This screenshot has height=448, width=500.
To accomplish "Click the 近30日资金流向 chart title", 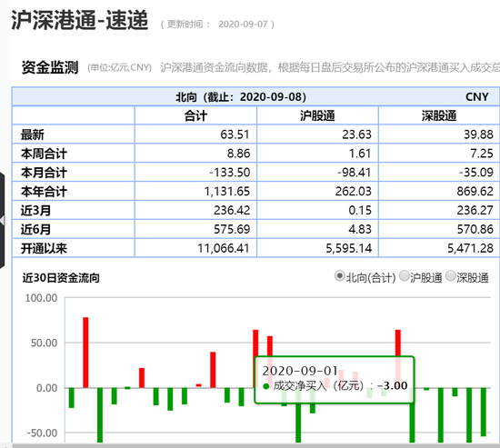I will 61,278.
